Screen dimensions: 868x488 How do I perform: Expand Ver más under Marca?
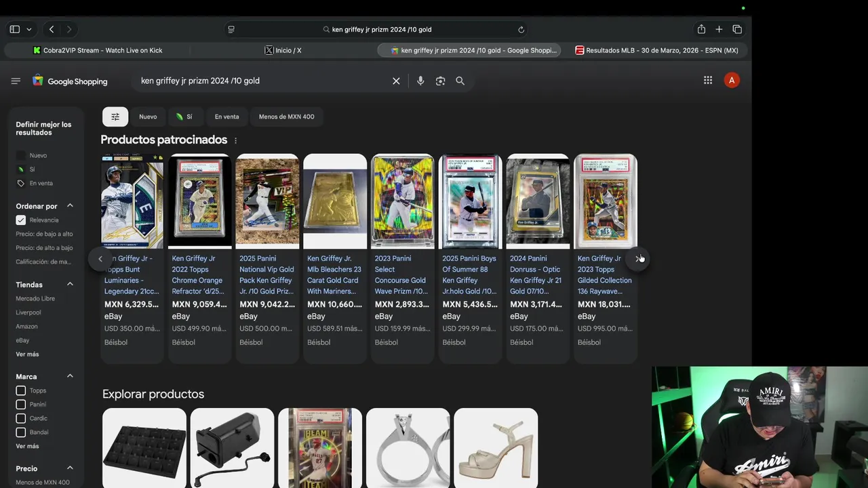27,446
